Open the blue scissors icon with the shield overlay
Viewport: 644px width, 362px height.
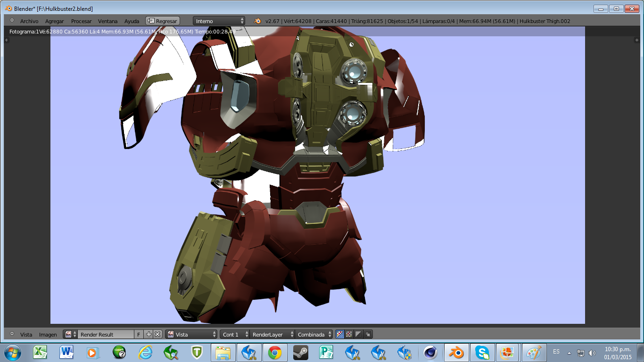click(404, 352)
